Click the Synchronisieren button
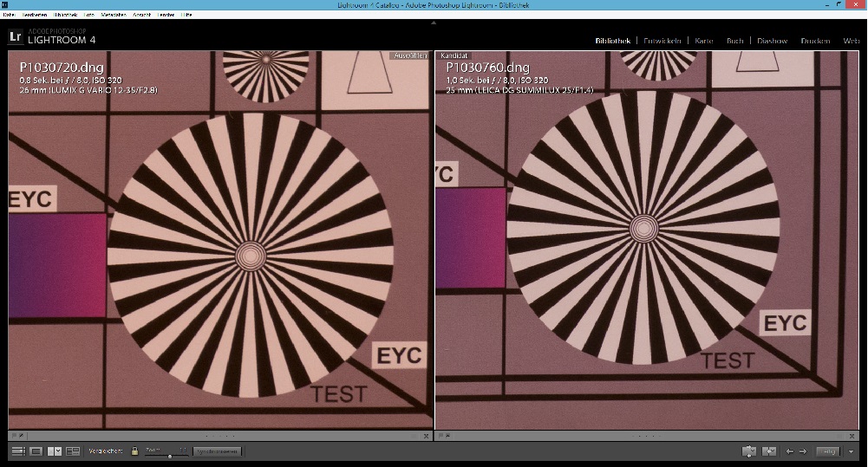The width and height of the screenshot is (868, 467). [x=216, y=451]
